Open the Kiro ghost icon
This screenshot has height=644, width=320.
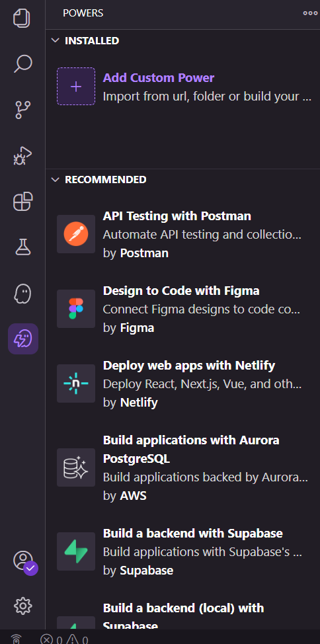[22, 294]
